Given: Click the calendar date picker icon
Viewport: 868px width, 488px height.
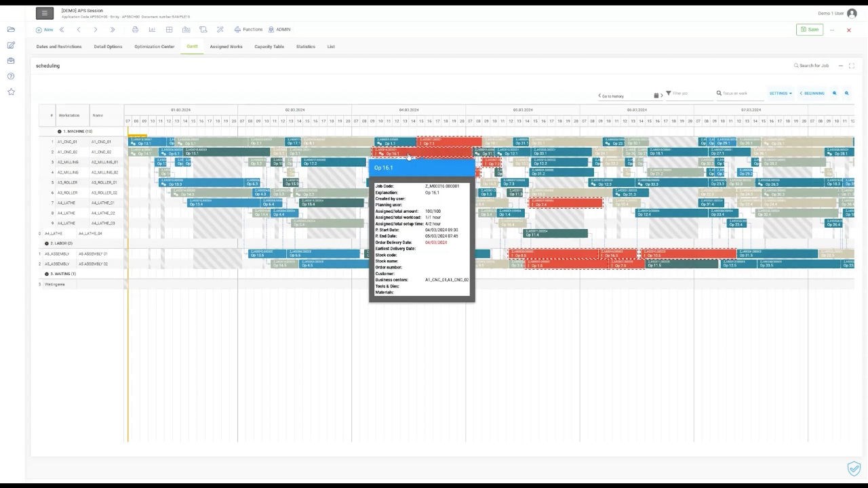Looking at the screenshot, I should (656, 96).
